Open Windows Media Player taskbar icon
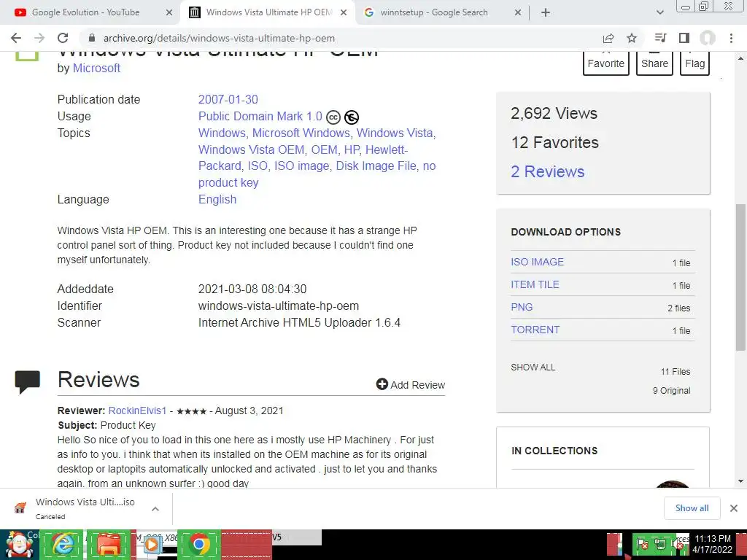Image resolution: width=747 pixels, height=560 pixels. click(152, 545)
